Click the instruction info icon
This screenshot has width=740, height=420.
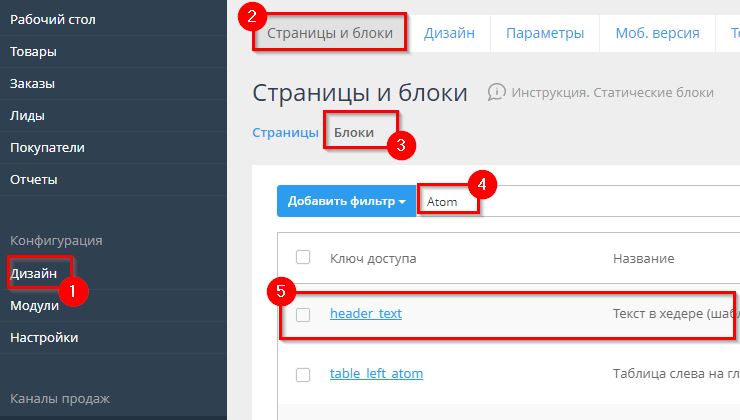pyautogui.click(x=496, y=93)
